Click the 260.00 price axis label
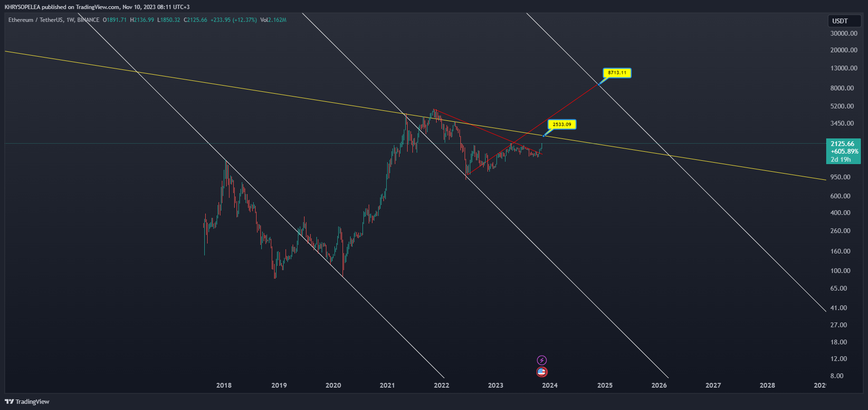Image resolution: width=868 pixels, height=410 pixels. coord(840,231)
